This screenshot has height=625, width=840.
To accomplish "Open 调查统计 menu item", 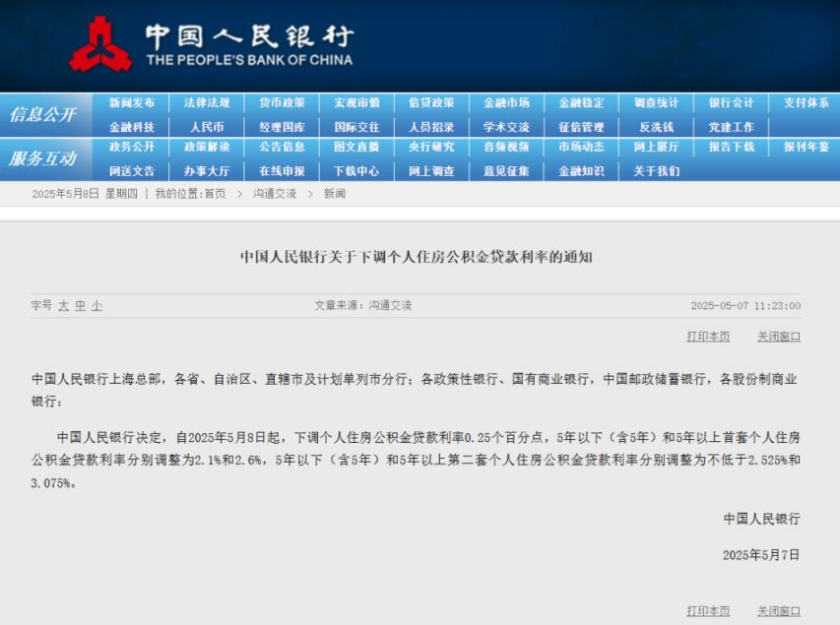I will coord(657,102).
